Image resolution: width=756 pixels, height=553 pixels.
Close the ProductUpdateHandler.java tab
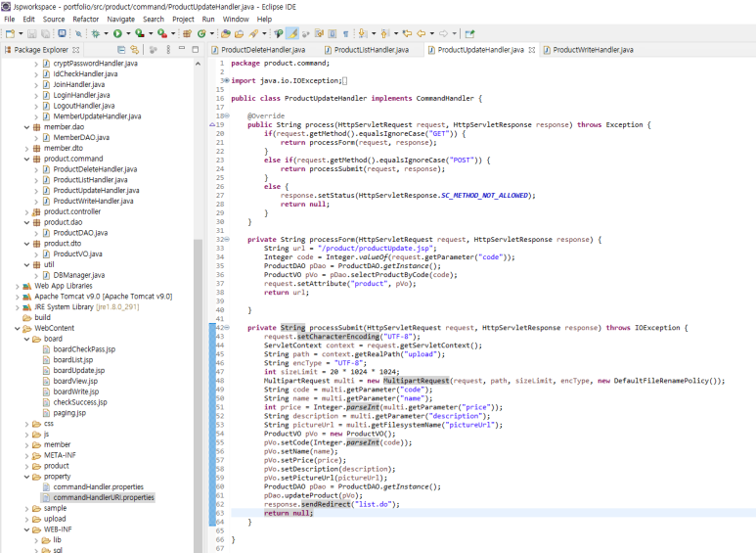click(x=531, y=50)
